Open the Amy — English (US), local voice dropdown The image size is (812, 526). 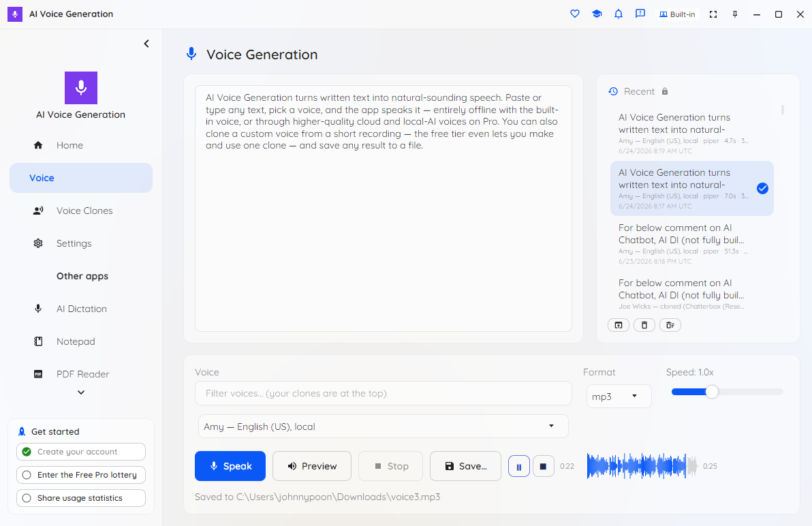[384, 427]
